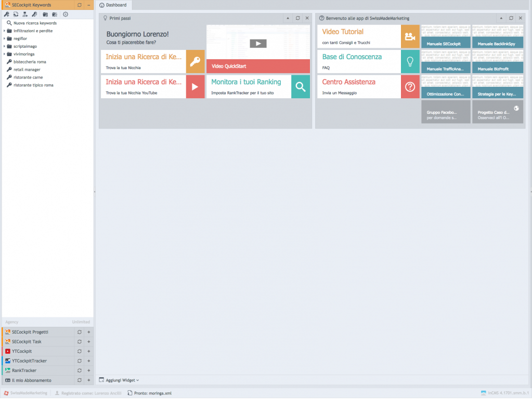Refresh the RankTracker section
Image resolution: width=532 pixels, height=399 pixels.
point(80,370)
